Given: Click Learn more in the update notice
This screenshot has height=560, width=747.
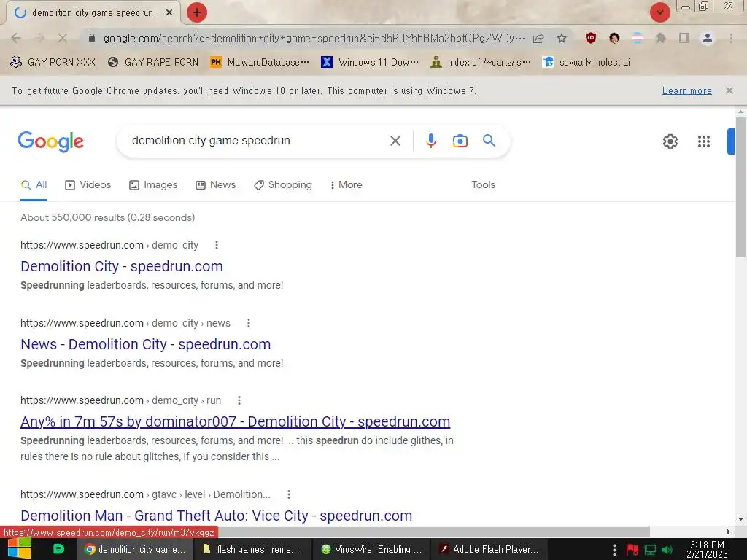Looking at the screenshot, I should pos(686,90).
